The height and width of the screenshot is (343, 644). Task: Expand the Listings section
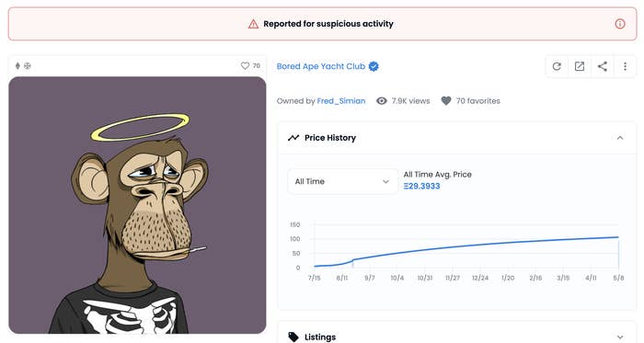point(620,337)
